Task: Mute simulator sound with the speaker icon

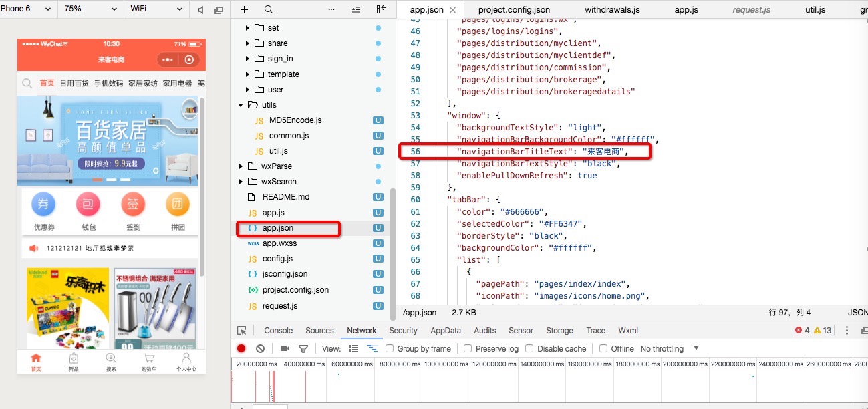Action: point(201,9)
